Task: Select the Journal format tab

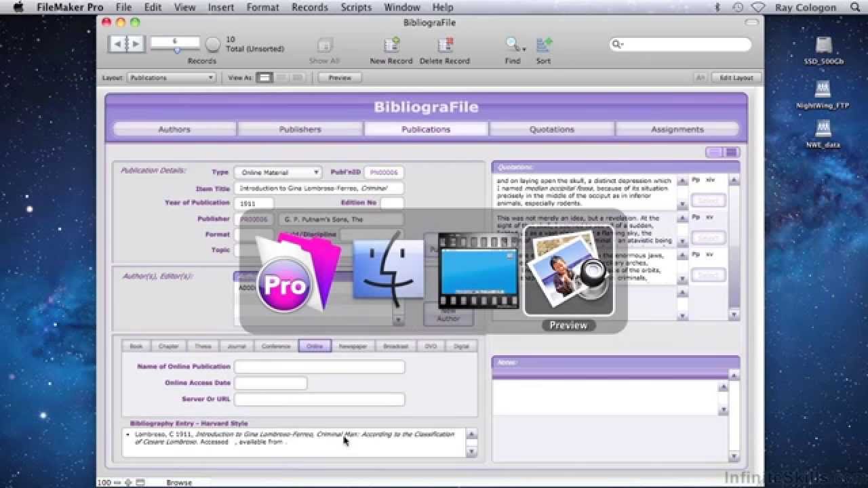Action: click(x=237, y=346)
